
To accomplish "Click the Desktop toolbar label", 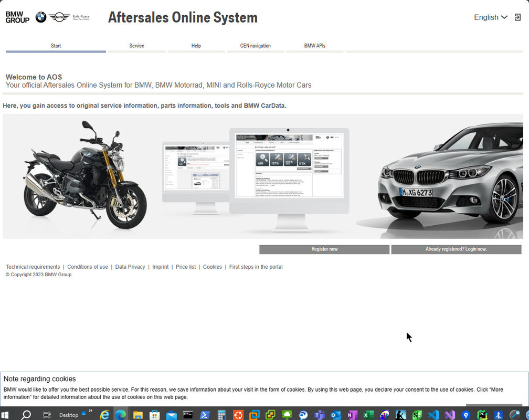I will pos(69,415).
